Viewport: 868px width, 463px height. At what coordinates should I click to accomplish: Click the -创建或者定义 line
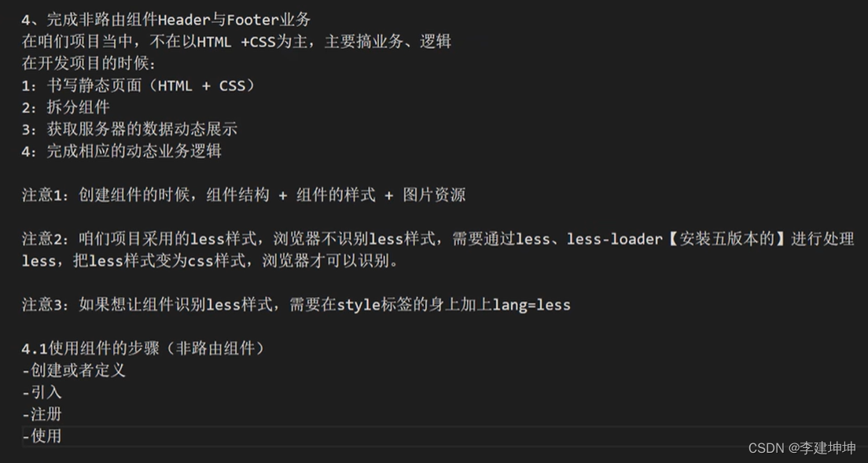pos(74,369)
